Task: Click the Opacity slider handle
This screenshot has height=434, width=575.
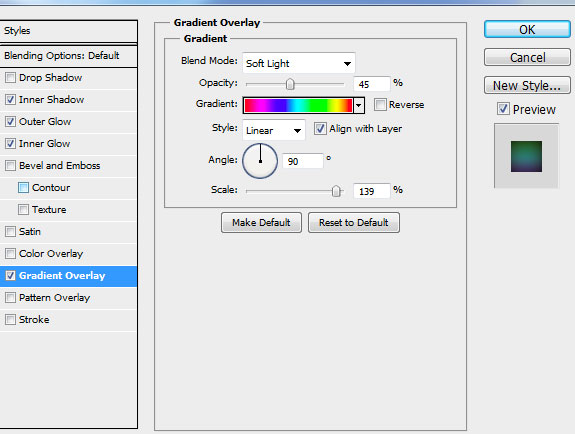Action: (x=290, y=84)
